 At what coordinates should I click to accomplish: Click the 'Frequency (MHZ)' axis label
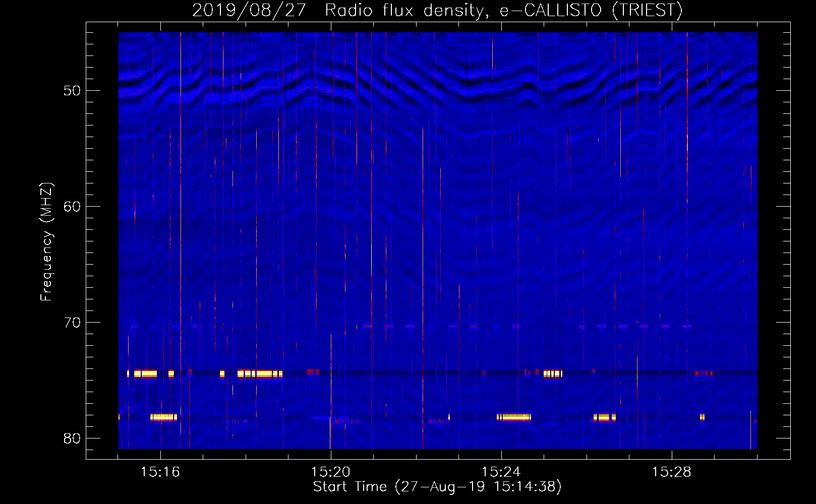point(46,242)
